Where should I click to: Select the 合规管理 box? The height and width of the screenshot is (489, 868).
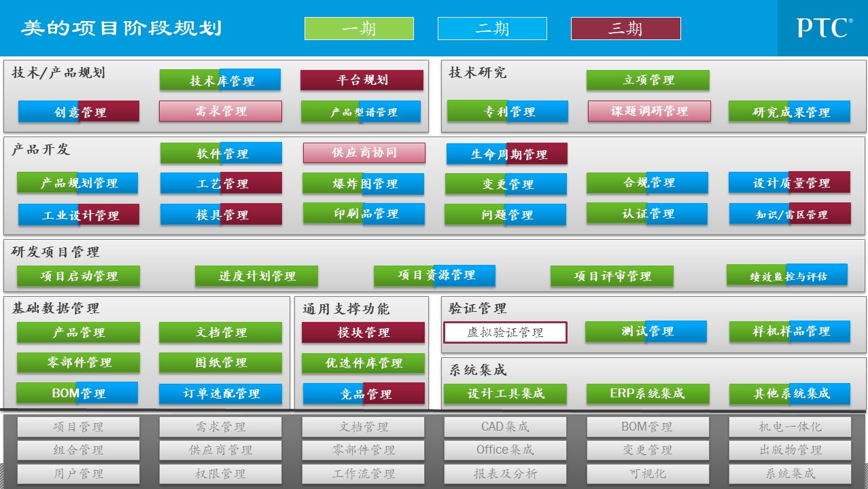coord(647,183)
